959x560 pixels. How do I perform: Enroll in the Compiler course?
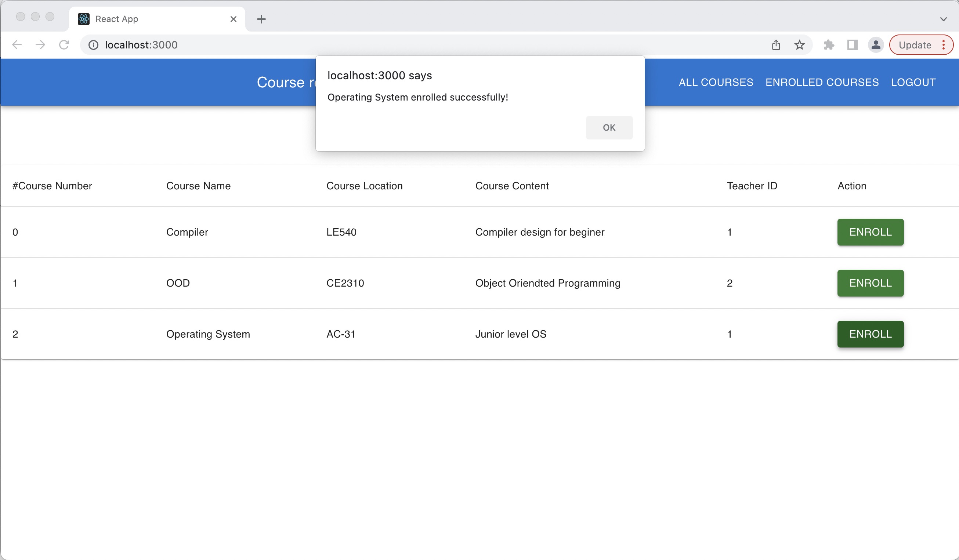tap(870, 232)
